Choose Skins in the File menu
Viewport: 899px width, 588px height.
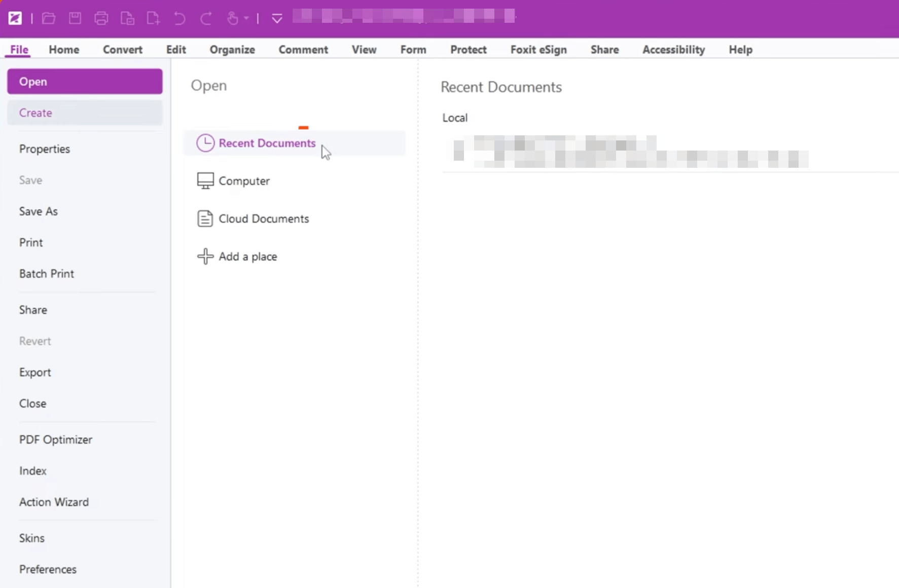coord(32,538)
